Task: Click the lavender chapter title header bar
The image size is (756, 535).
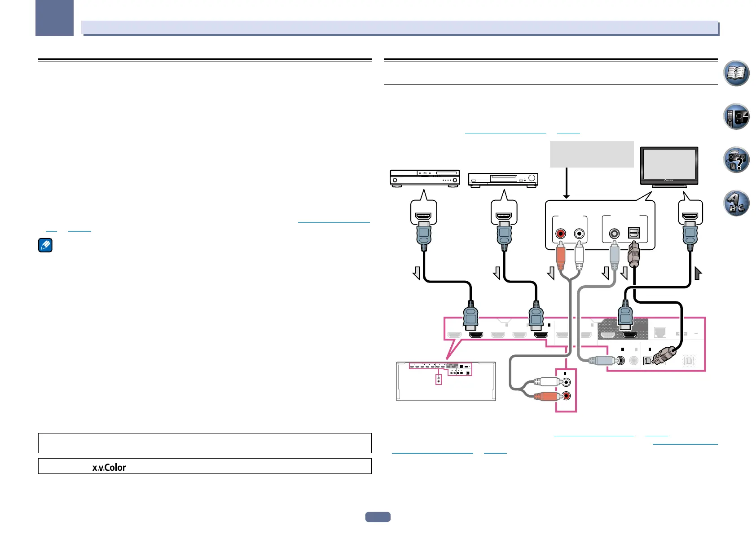Action: [400, 27]
